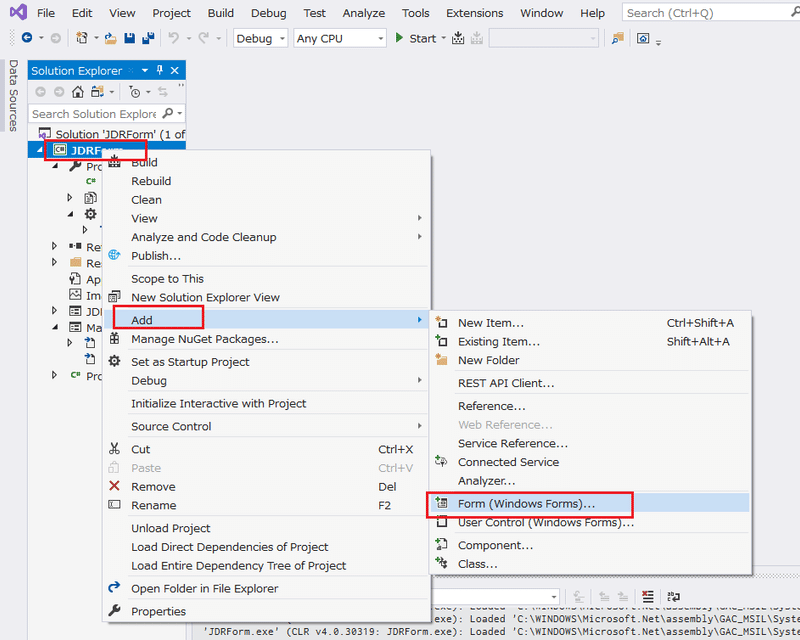Open the View submenu in the context menu
The image size is (800, 640).
(x=266, y=218)
